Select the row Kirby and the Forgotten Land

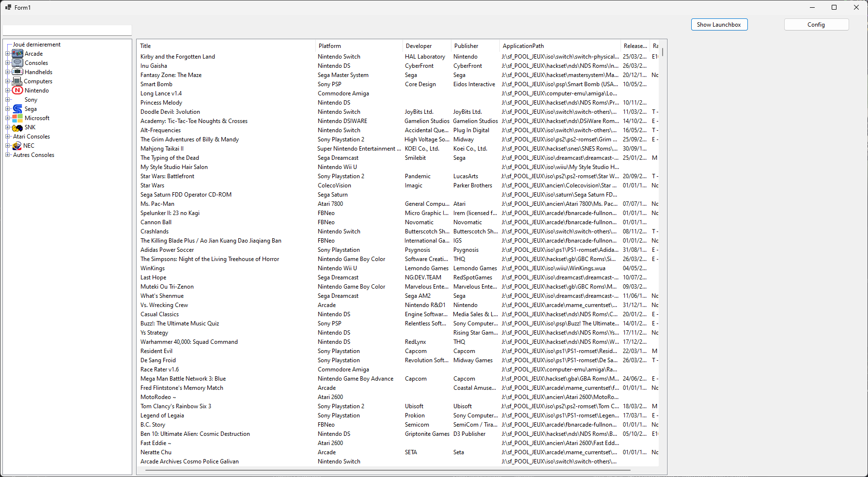(x=398, y=57)
